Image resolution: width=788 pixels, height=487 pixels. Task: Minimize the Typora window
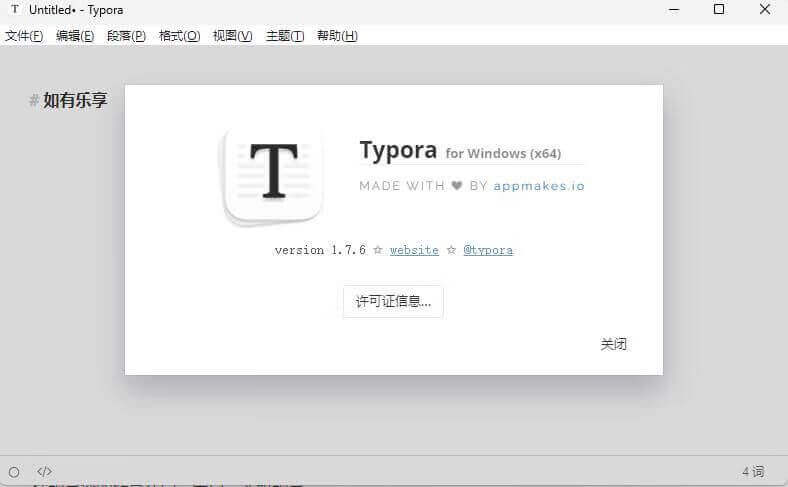[673, 10]
